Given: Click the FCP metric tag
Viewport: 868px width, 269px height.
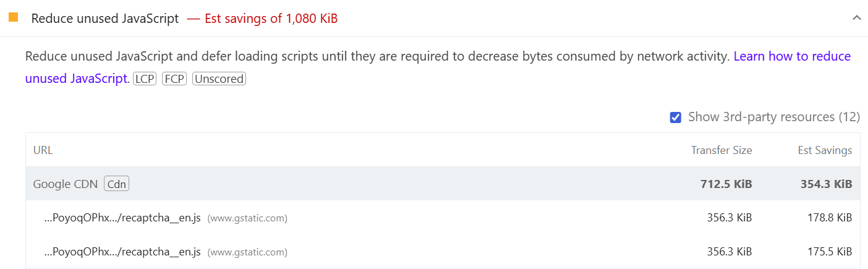Looking at the screenshot, I should click(x=174, y=79).
